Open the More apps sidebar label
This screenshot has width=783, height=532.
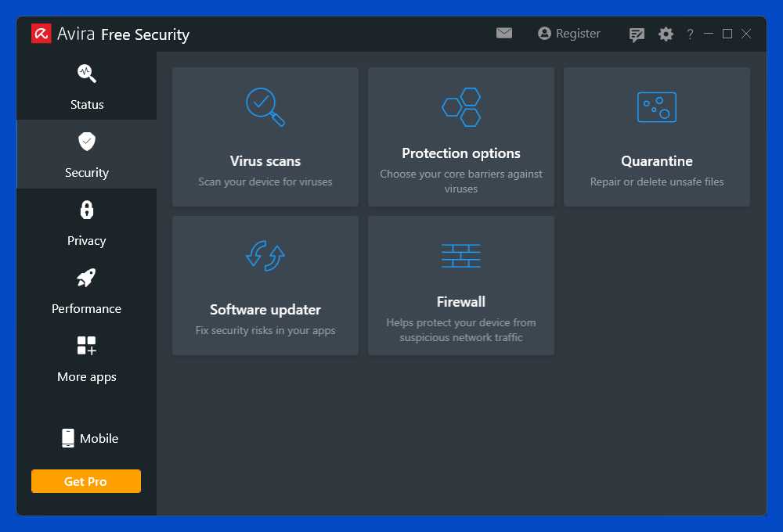(x=87, y=377)
